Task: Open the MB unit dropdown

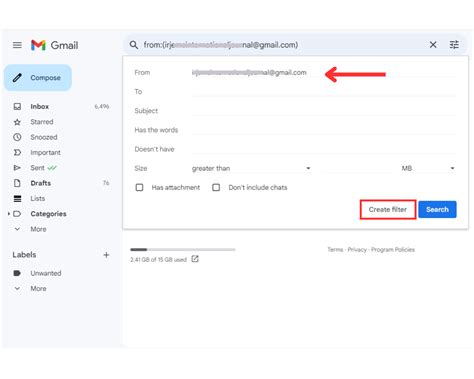Action: (428, 168)
